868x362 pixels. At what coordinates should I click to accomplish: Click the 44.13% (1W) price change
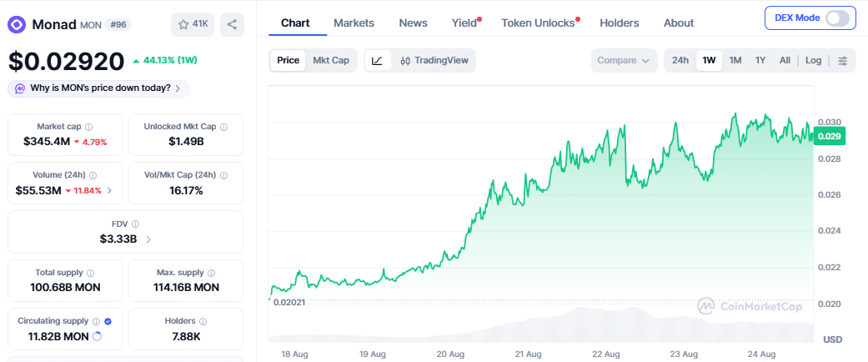[x=165, y=60]
